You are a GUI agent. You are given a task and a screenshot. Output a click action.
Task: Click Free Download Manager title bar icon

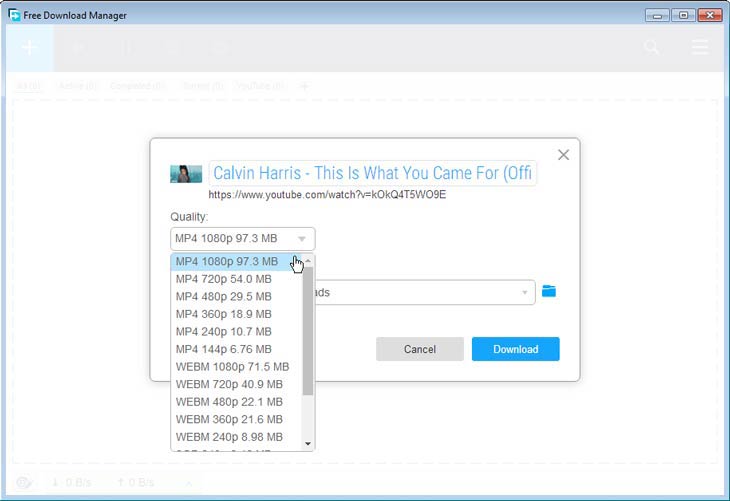(14, 15)
